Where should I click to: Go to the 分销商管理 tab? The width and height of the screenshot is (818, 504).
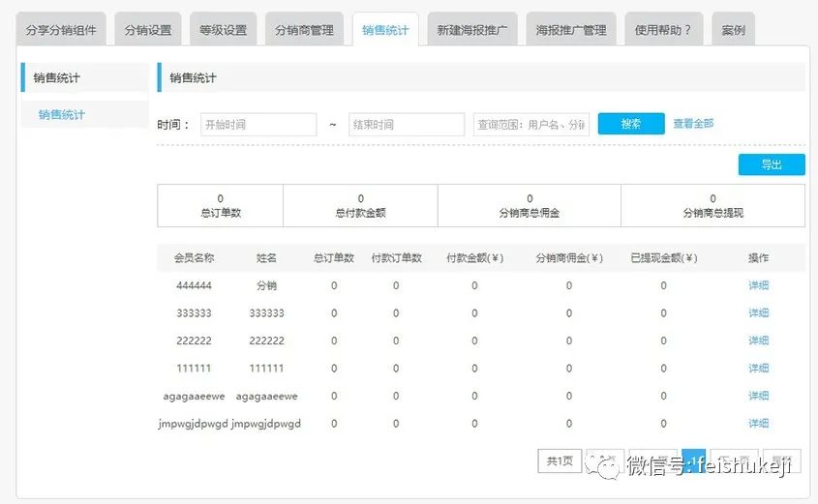[304, 30]
